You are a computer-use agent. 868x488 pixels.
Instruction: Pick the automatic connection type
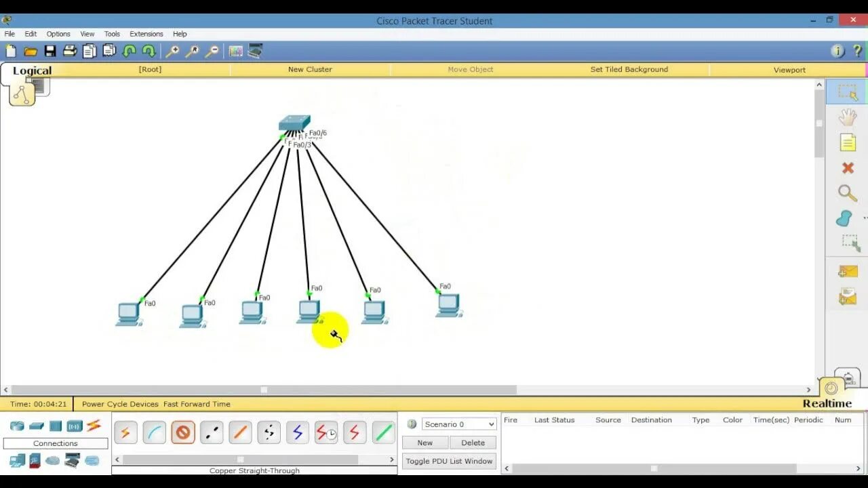125,432
